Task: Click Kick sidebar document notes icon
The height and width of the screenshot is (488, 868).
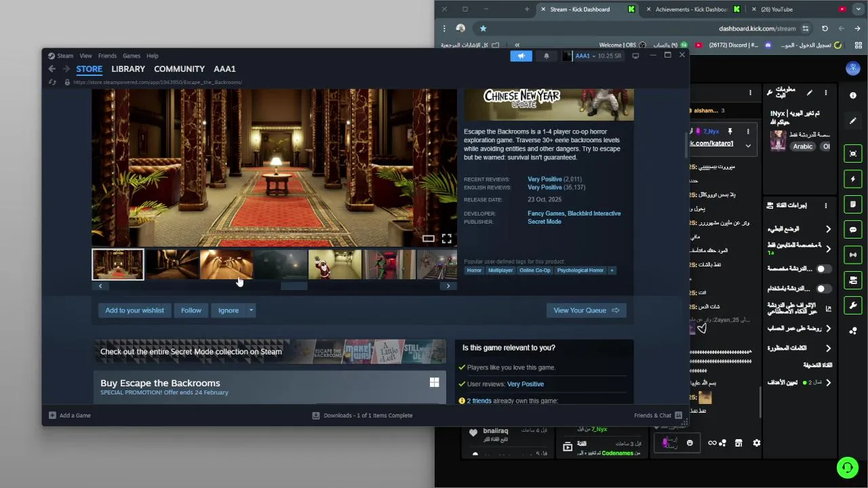Action: coord(853,204)
